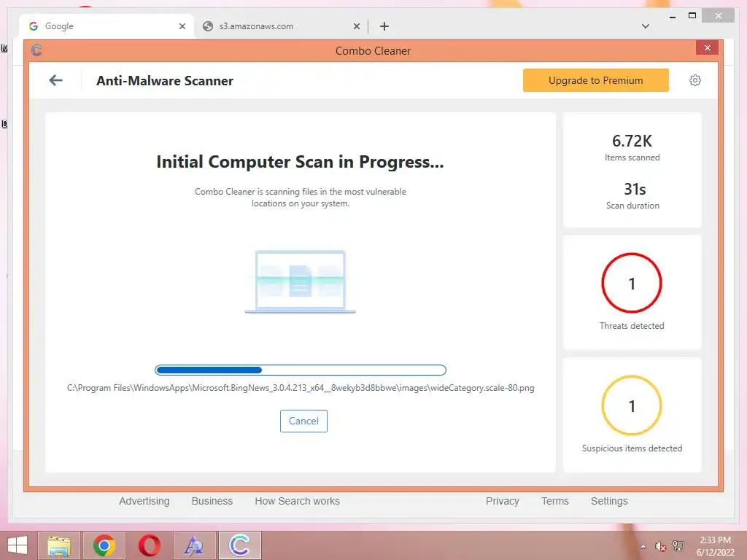Show hidden system tray icons
The image size is (747, 560).
643,546
